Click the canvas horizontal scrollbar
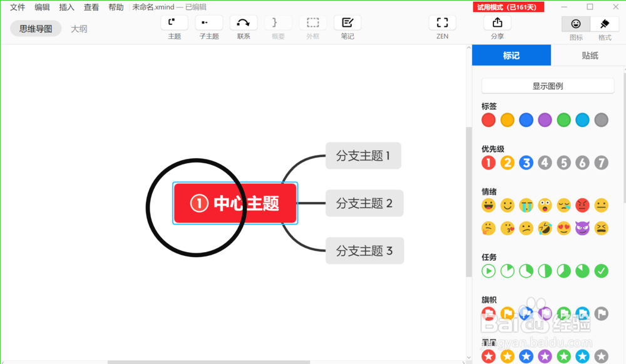 [209, 362]
